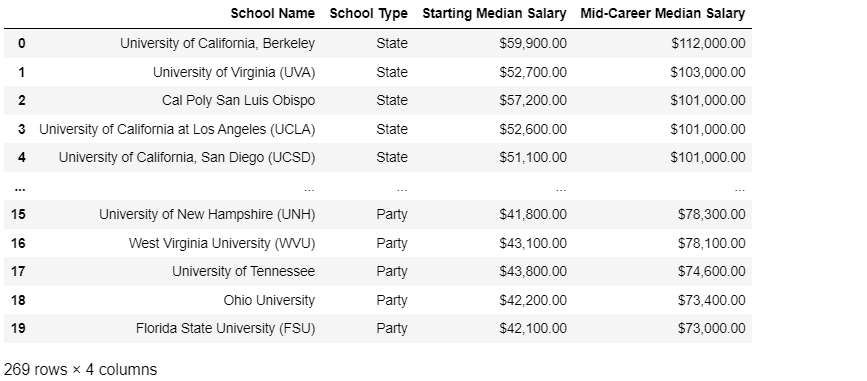The image size is (867, 381).
Task: Click the $73,000.00 mid-career salary cell
Action: coord(712,328)
